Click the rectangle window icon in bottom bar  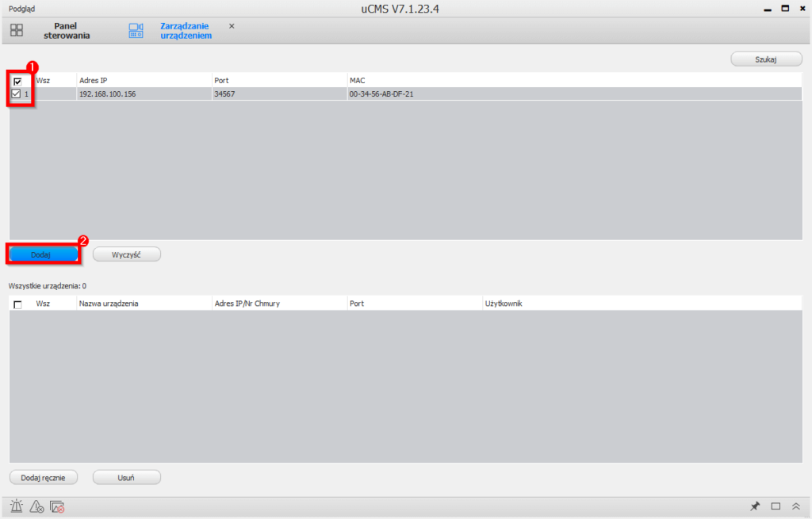[x=776, y=506]
